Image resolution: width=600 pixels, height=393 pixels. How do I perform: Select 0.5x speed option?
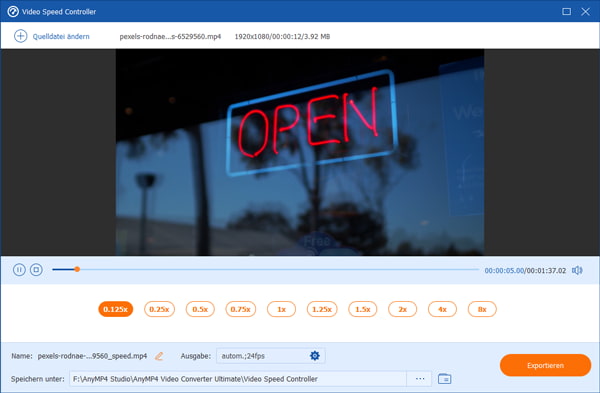[x=200, y=309]
